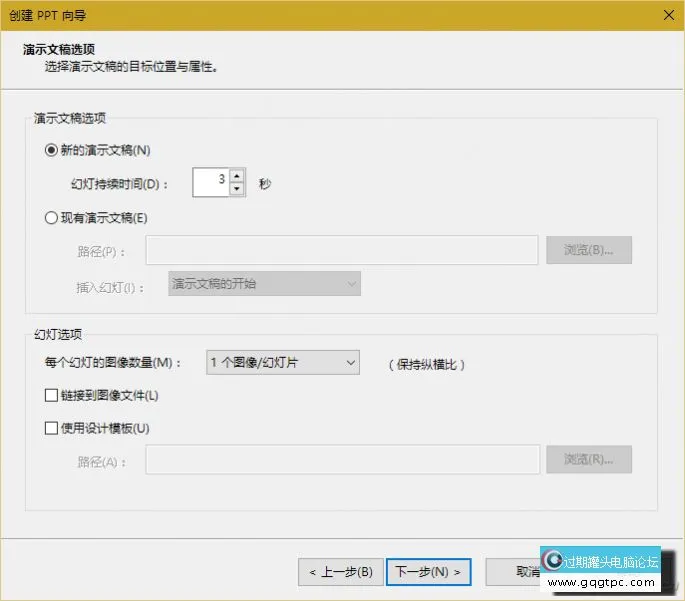The image size is (685, 601).
Task: Click the 路径(P) text field
Action: tap(342, 250)
